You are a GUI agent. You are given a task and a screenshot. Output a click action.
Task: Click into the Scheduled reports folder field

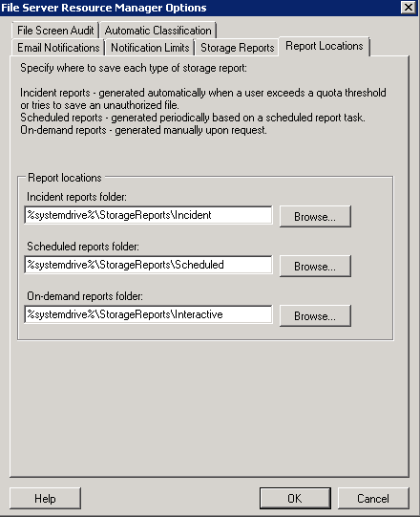tap(148, 265)
